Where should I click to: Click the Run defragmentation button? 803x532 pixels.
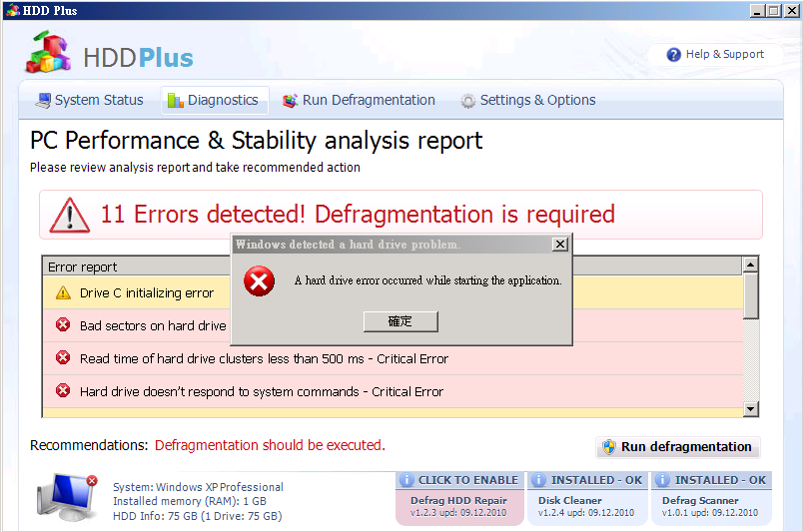pos(677,447)
